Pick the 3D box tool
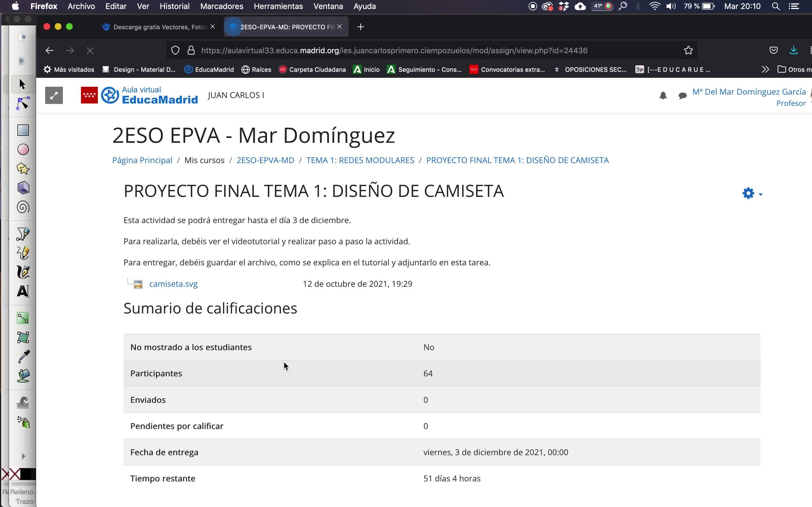The height and width of the screenshot is (507, 812). coord(23,188)
